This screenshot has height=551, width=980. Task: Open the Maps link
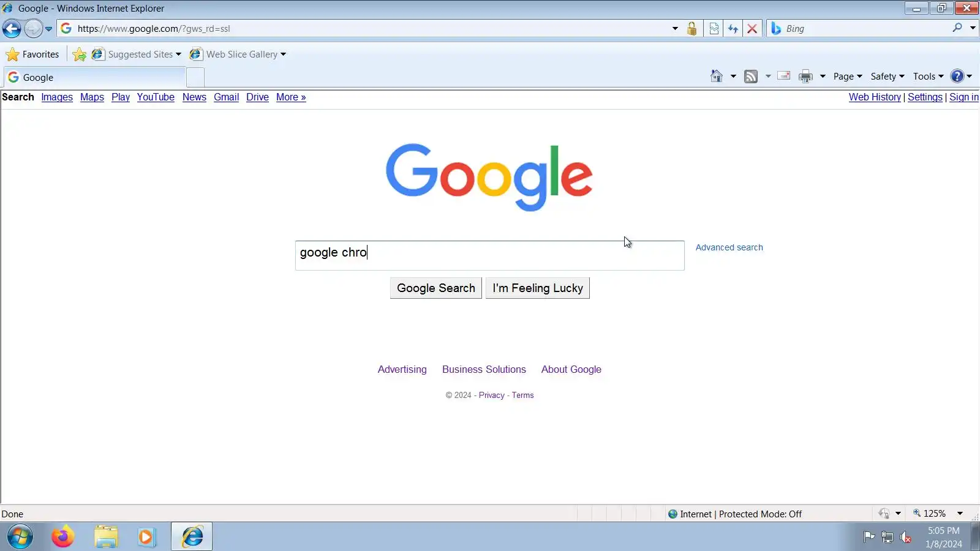coord(92,97)
